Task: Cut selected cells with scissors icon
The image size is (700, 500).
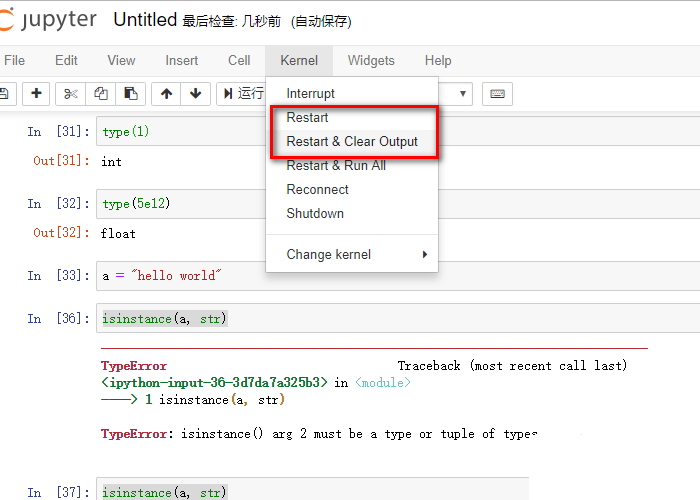Action: tap(71, 94)
